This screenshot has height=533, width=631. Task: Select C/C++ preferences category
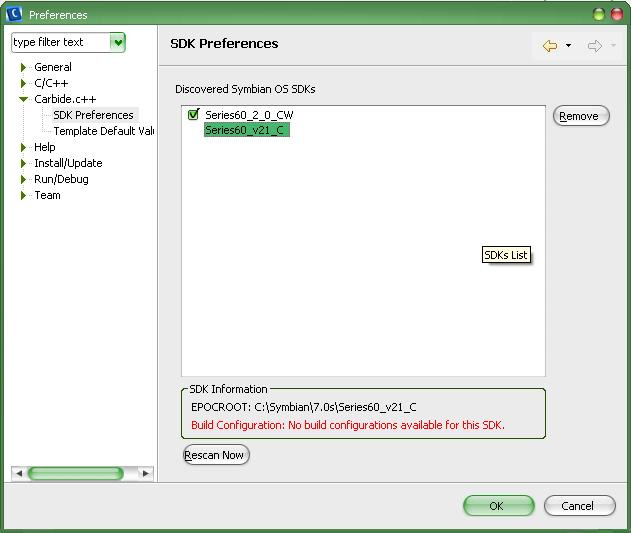click(51, 83)
